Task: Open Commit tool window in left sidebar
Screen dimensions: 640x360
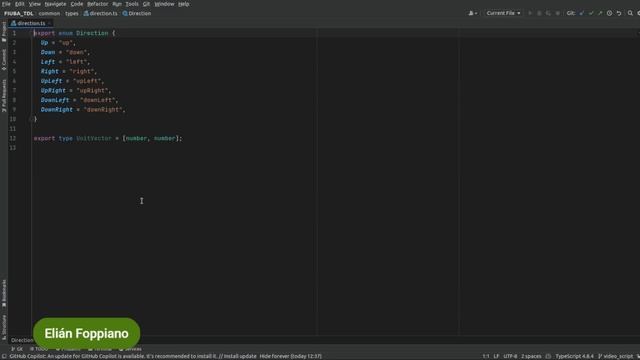Action: [x=4, y=60]
